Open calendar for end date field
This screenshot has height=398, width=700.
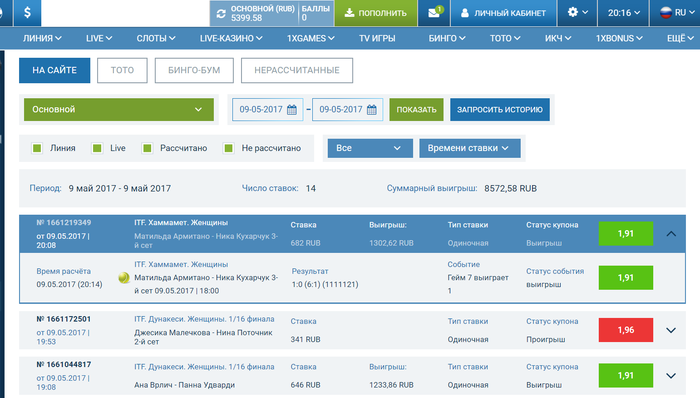(371, 110)
